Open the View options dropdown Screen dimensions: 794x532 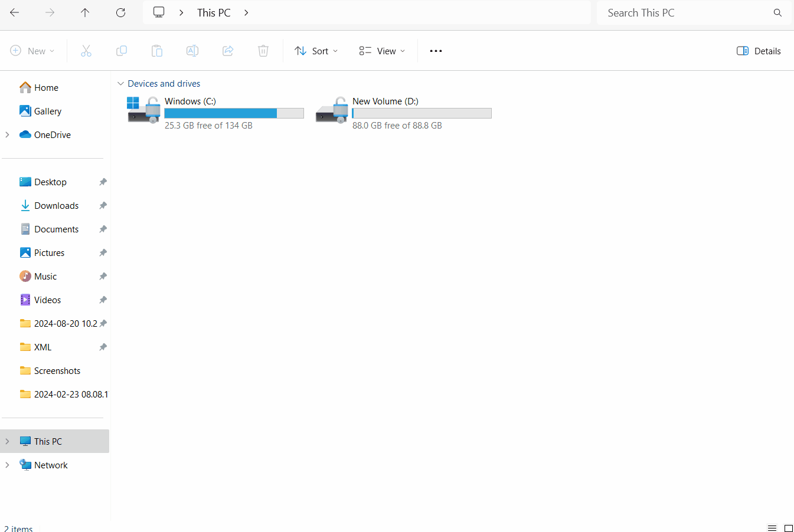pyautogui.click(x=382, y=51)
